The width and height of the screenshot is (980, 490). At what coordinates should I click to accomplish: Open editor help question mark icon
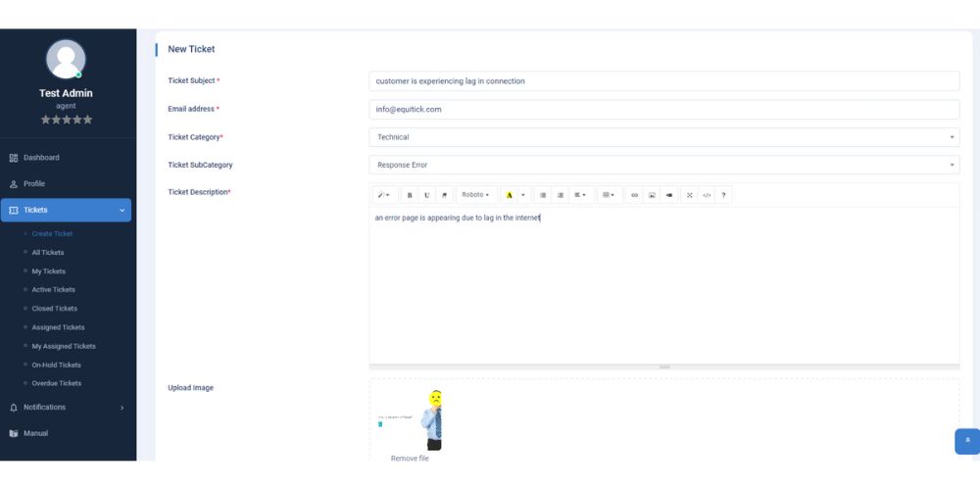click(724, 195)
